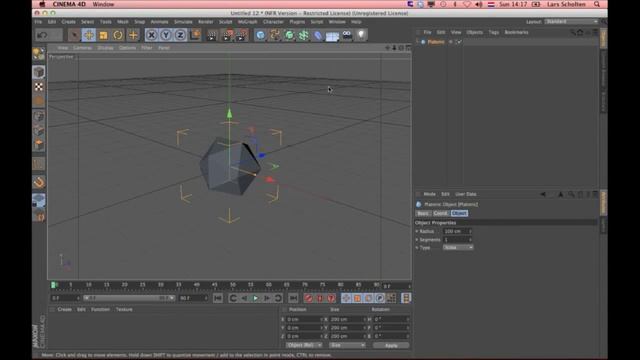640x360 pixels.
Task: Click the Position X input field
Action: point(303,319)
